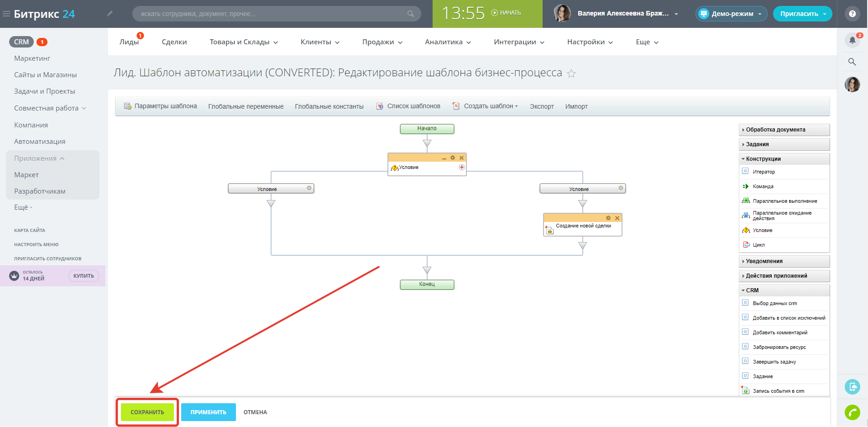Add a branch with the red plus icon
This screenshot has height=427, width=868.
(x=462, y=167)
